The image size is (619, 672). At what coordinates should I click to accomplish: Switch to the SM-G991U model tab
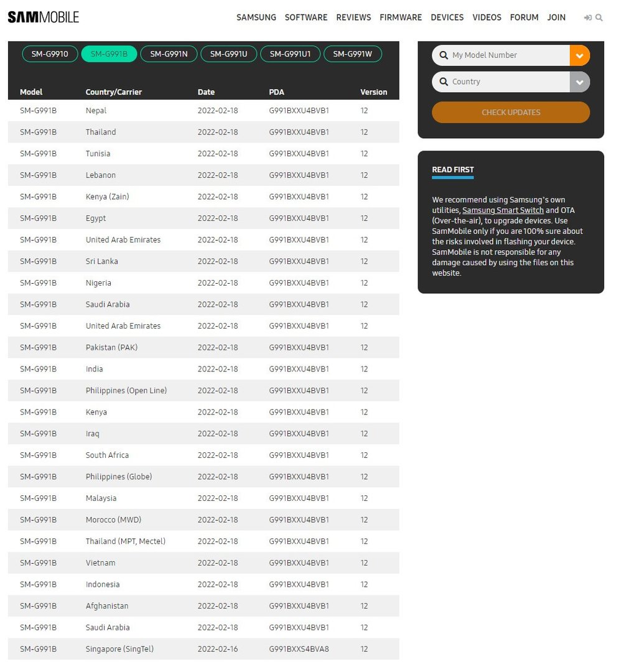point(229,54)
